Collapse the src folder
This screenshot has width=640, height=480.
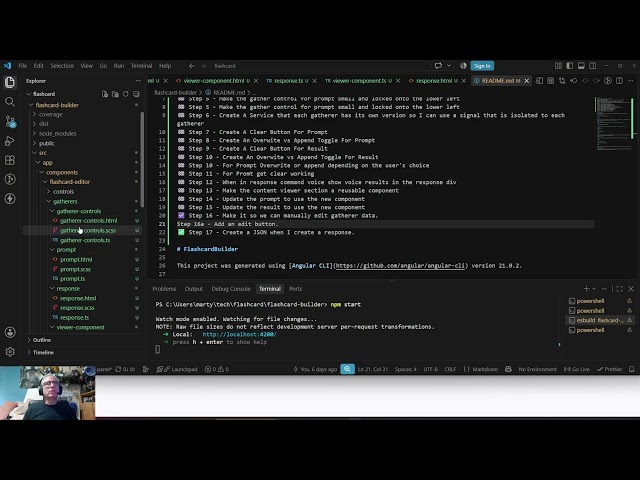pyautogui.click(x=42, y=153)
